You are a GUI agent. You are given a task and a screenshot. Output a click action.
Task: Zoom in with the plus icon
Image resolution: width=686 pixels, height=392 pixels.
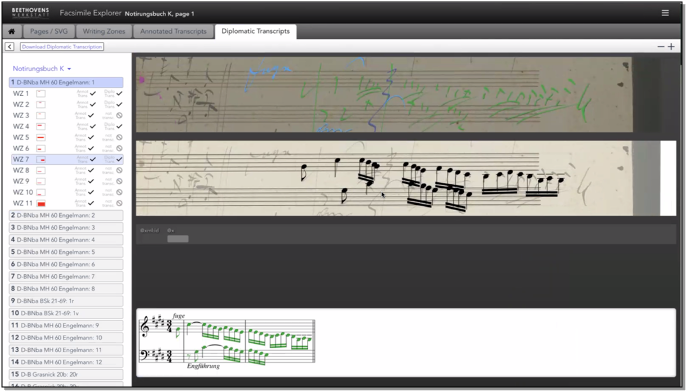click(x=671, y=46)
